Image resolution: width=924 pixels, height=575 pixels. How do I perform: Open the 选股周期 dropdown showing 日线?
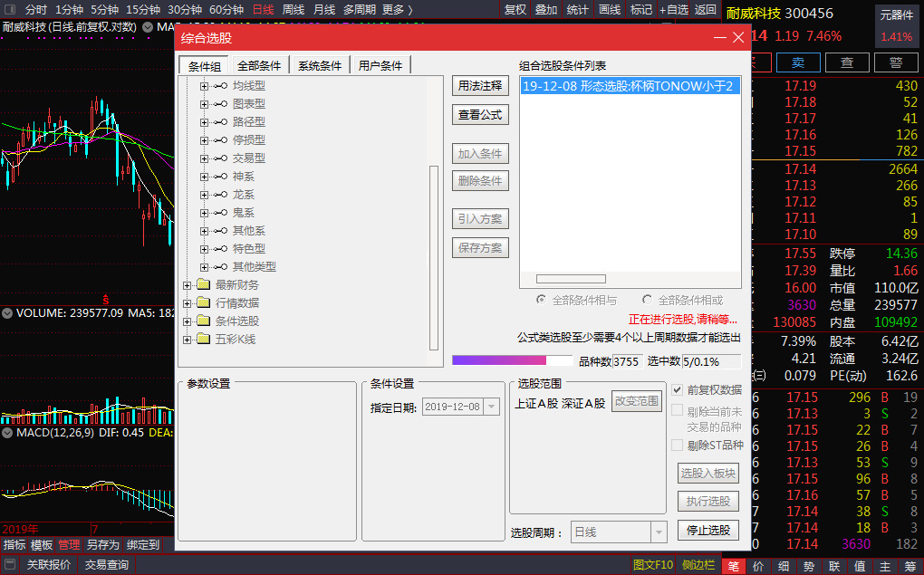pos(659,532)
